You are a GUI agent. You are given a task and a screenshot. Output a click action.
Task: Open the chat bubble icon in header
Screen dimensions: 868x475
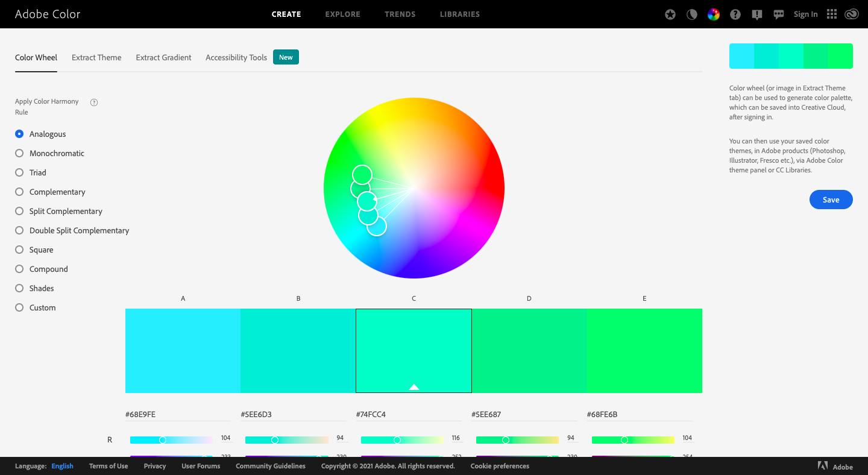[x=779, y=14]
